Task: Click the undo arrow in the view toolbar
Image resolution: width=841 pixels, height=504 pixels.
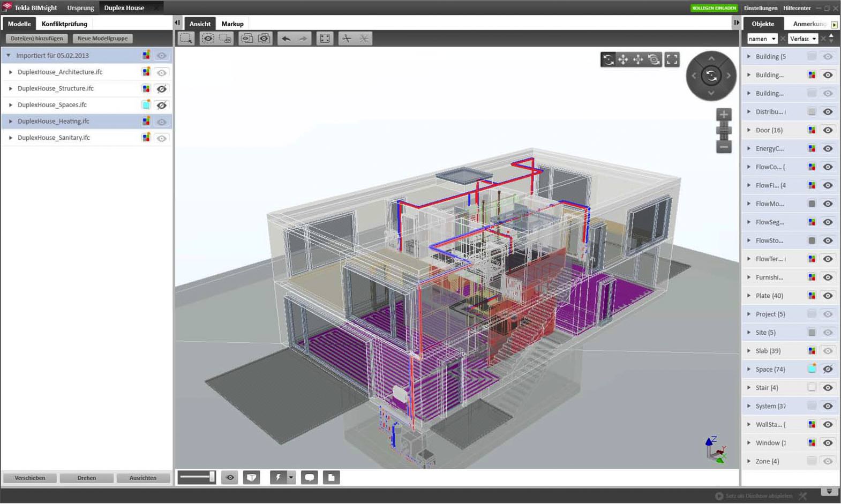Action: coord(286,39)
